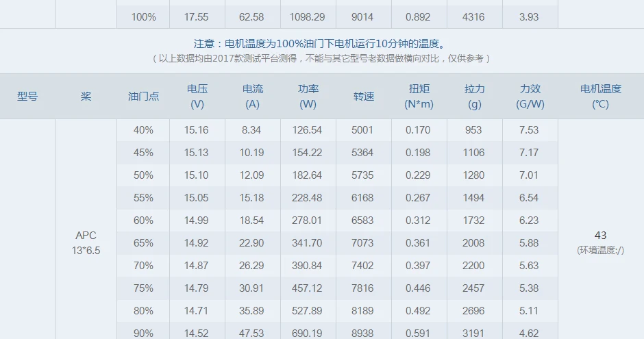Click torque value 0.446

(x=418, y=288)
